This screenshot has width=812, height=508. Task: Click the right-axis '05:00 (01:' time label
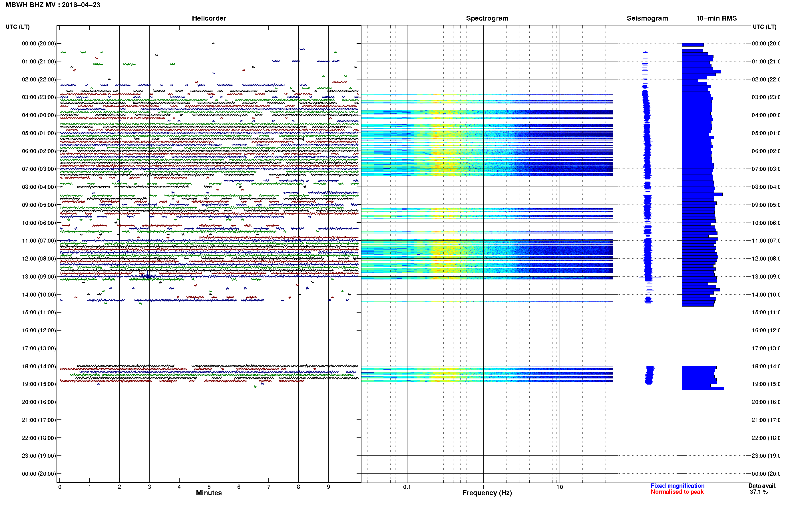pos(765,133)
